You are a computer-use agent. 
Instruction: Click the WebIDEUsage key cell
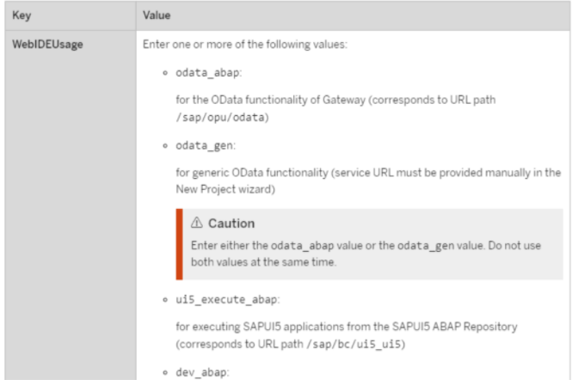point(47,44)
